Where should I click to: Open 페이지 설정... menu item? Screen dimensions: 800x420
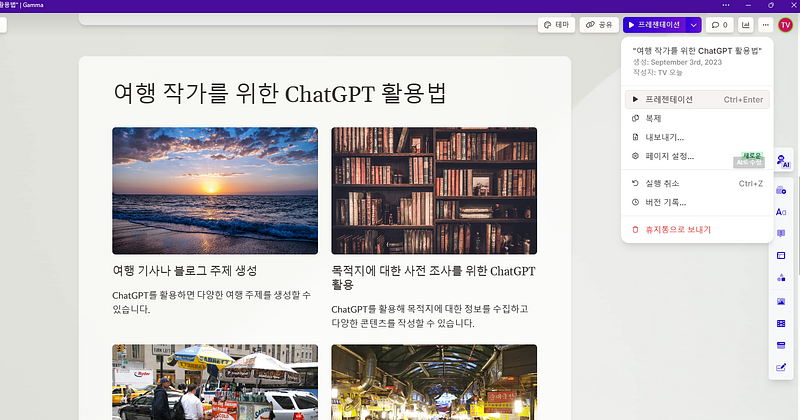[x=697, y=156]
